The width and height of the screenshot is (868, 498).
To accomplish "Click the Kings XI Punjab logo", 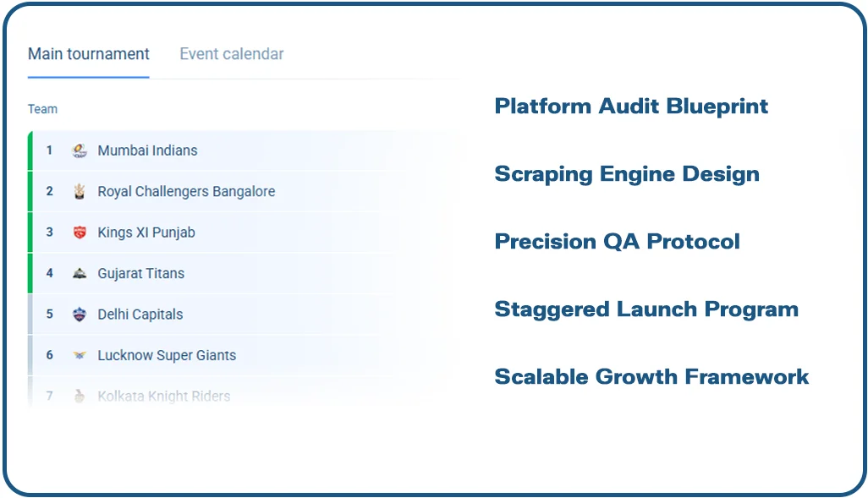I will pyautogui.click(x=80, y=233).
